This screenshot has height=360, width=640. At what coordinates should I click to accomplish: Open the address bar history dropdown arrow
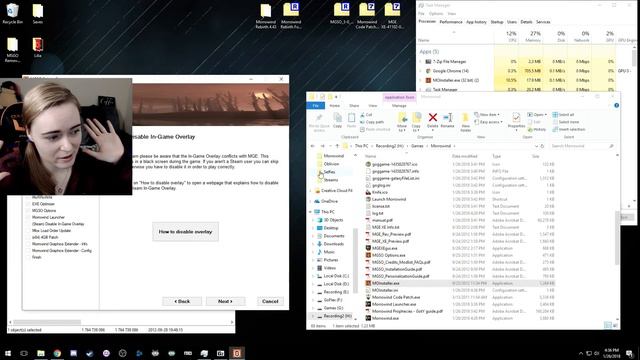[536, 146]
